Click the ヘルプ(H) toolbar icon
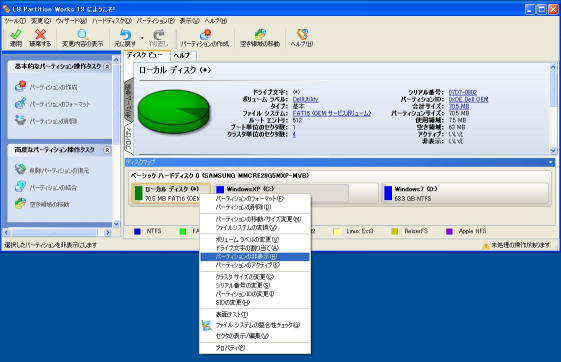This screenshot has height=362, width=561. [x=302, y=35]
